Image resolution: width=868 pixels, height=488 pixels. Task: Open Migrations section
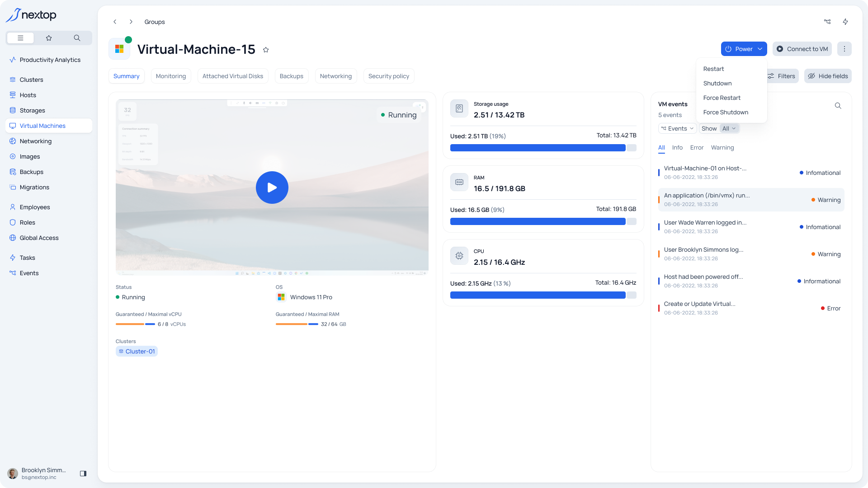(49, 187)
